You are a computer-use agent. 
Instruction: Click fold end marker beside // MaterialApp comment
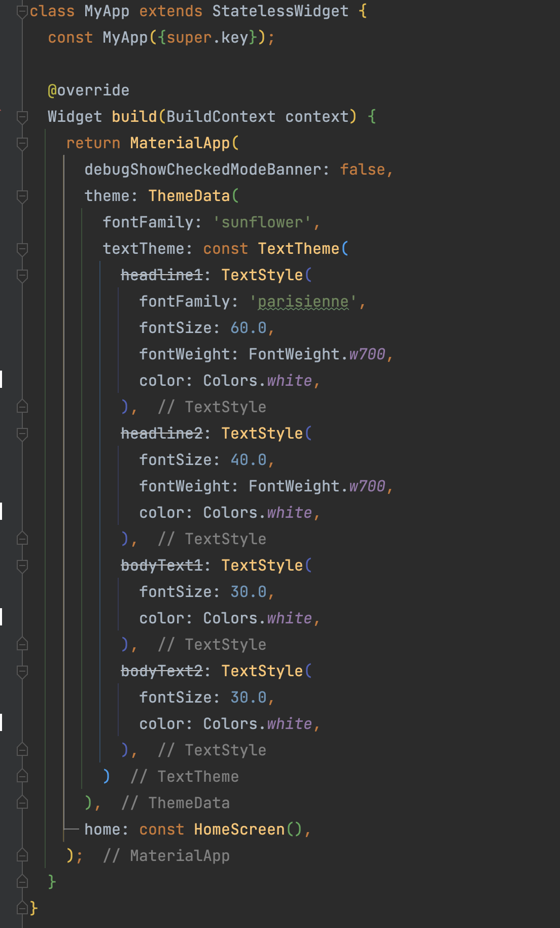[x=22, y=855]
